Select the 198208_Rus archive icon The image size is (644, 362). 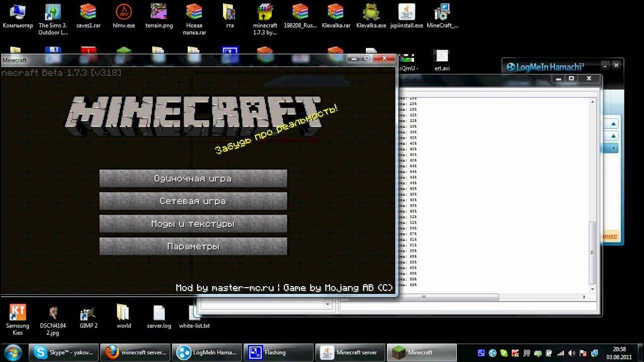[300, 16]
